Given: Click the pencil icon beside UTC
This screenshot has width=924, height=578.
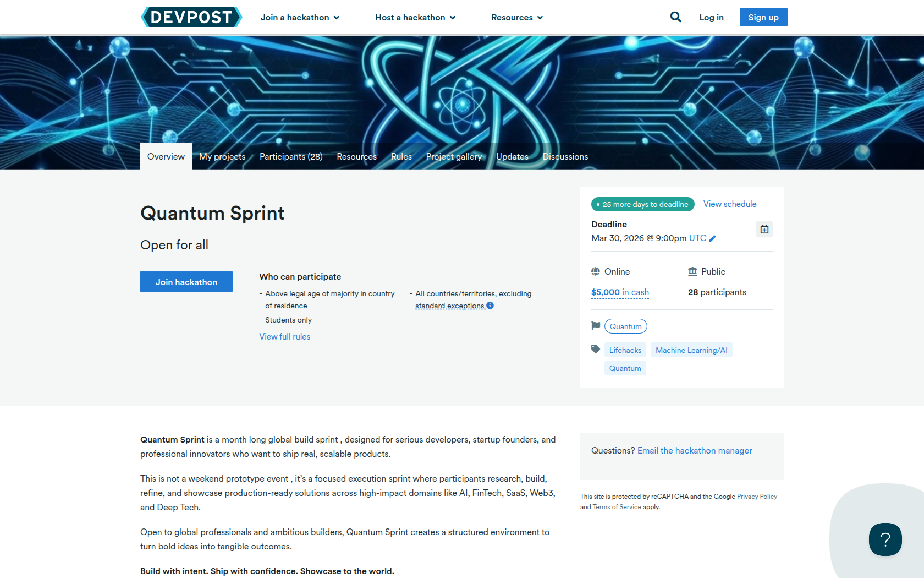Looking at the screenshot, I should tap(713, 238).
